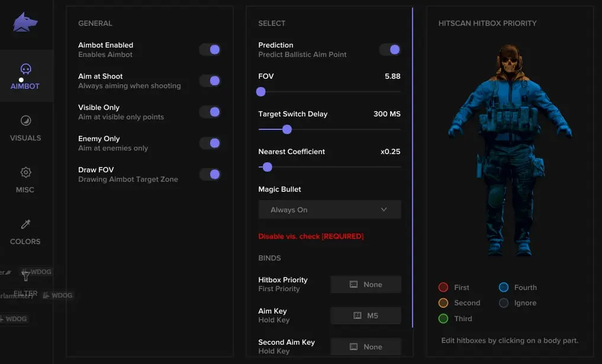Expand the Magic Bullet dropdown

pos(329,210)
